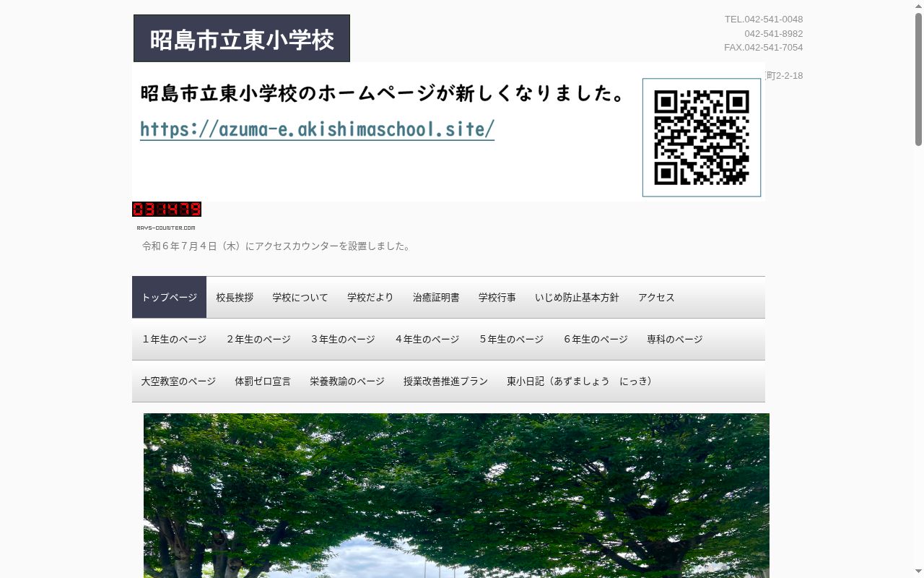Image resolution: width=924 pixels, height=578 pixels.
Task: Open the 東小日記（あずましょう にっき） page
Action: point(581,381)
